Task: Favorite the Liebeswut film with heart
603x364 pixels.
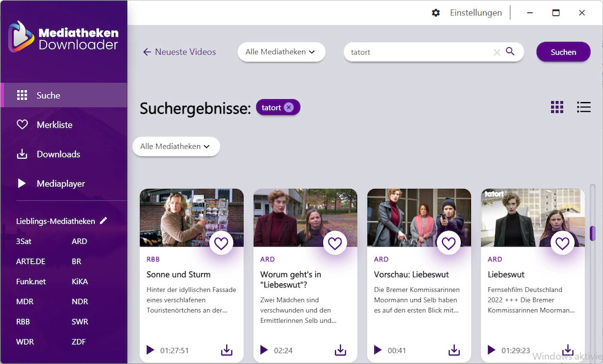Action: tap(562, 243)
